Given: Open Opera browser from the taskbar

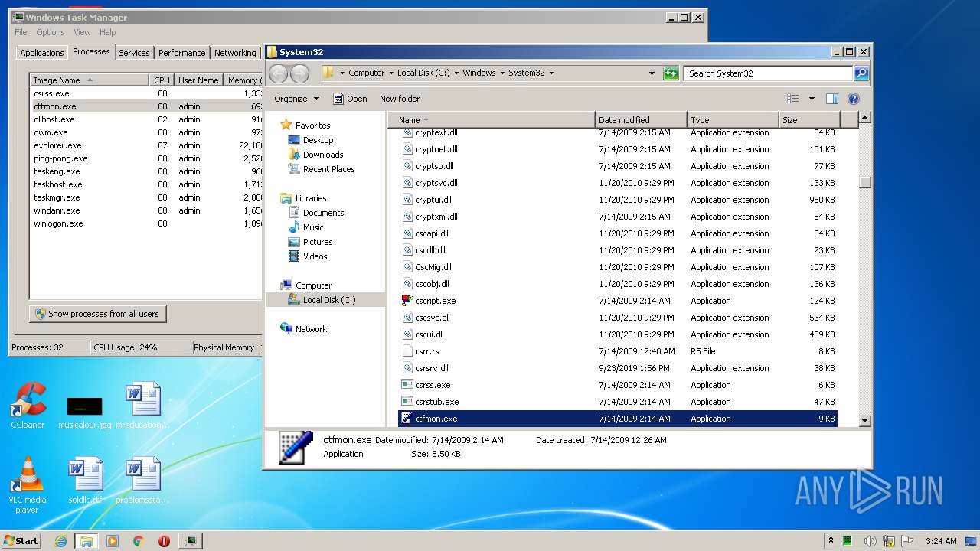Looking at the screenshot, I should (x=164, y=541).
